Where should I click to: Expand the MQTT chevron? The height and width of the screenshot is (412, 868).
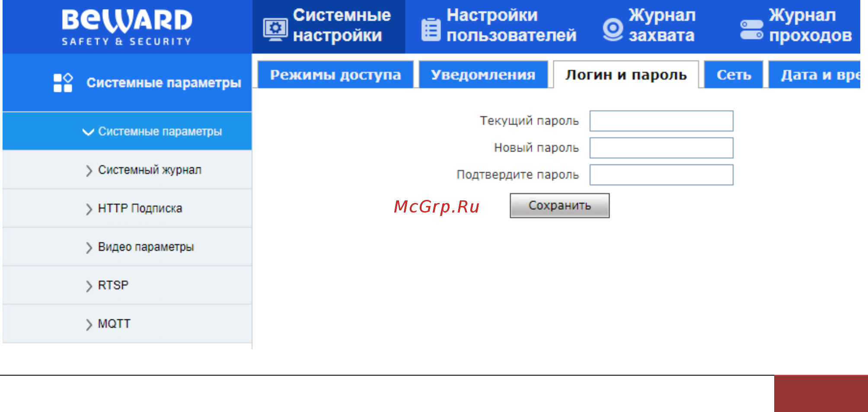[x=89, y=325]
